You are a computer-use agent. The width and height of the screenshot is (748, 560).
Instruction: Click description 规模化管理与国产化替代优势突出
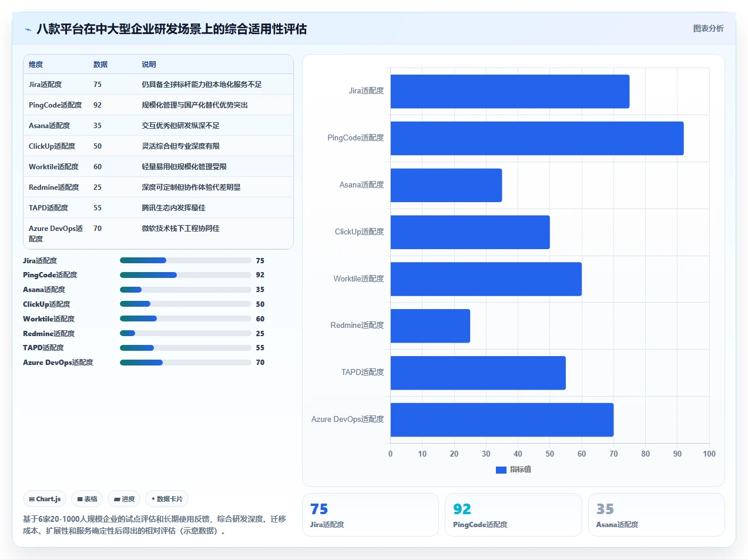(x=194, y=105)
